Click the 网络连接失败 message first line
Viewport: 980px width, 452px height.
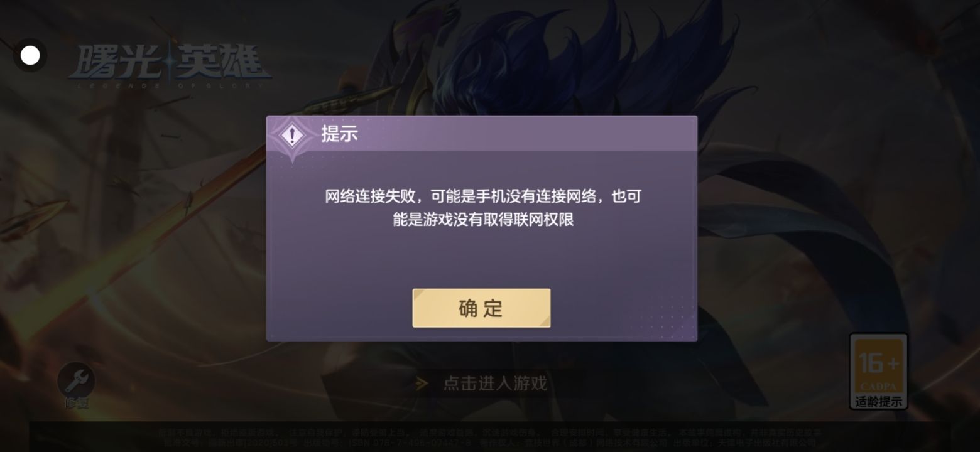482,196
